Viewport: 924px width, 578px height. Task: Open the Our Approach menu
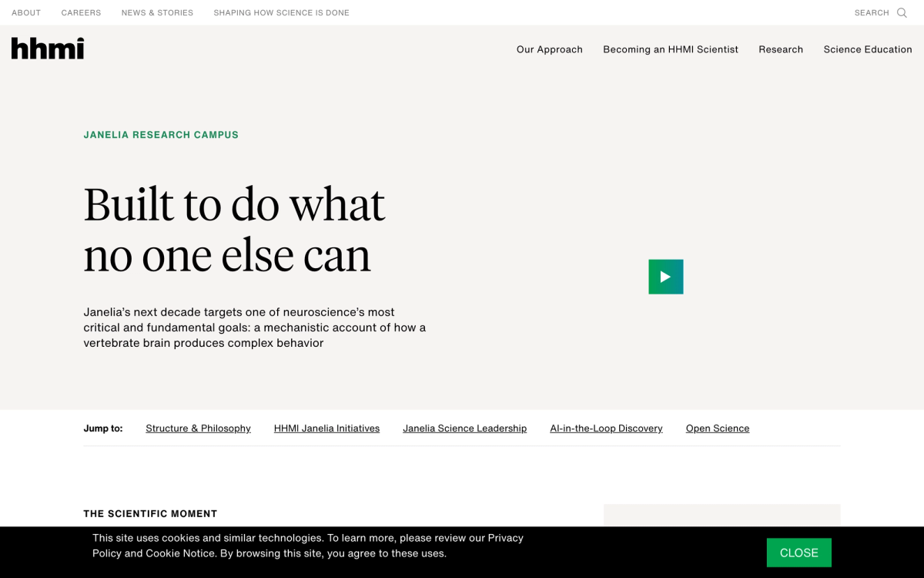coord(550,49)
